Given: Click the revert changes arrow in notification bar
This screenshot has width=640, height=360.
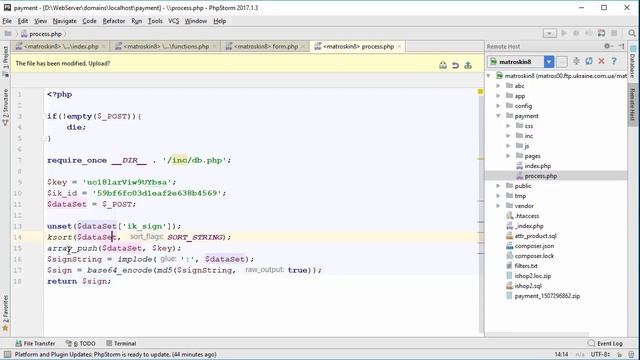Looking at the screenshot, I should point(456,65).
